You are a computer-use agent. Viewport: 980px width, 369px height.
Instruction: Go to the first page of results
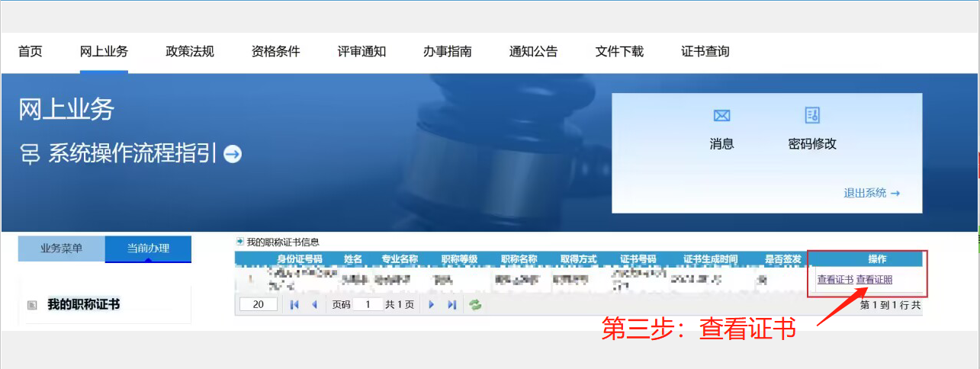point(294,305)
